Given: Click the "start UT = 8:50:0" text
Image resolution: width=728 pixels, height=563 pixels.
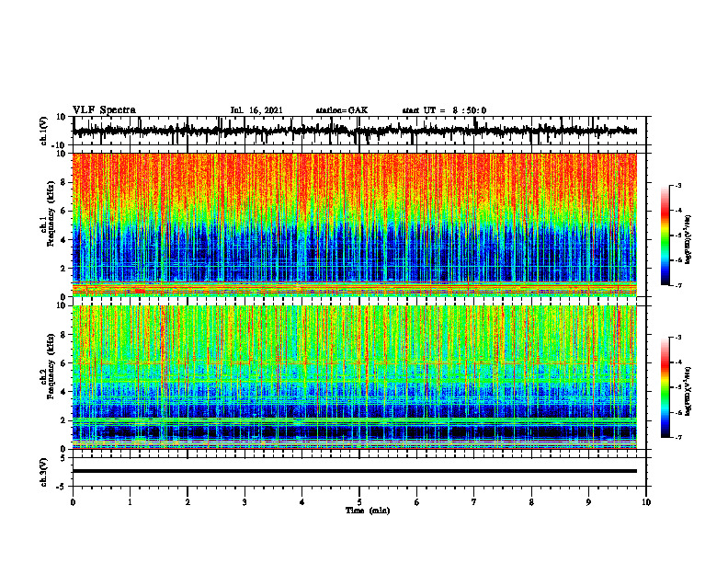Looking at the screenshot, I should (444, 110).
